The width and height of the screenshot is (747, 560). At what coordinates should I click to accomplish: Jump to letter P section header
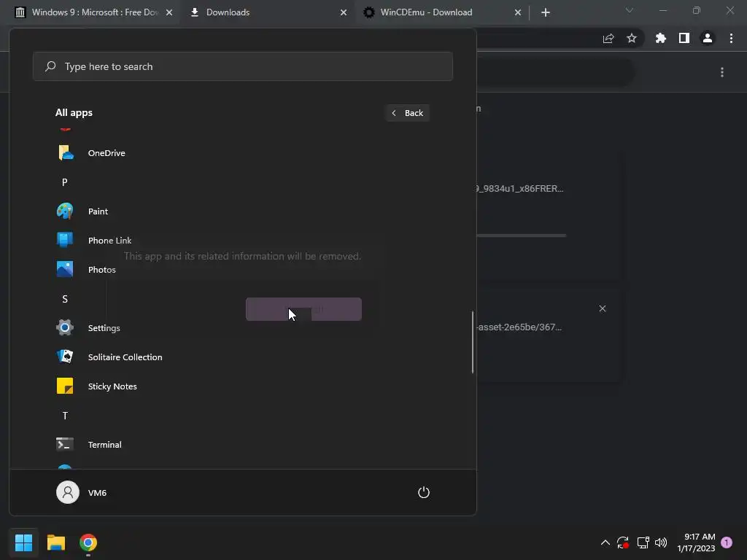tap(65, 182)
